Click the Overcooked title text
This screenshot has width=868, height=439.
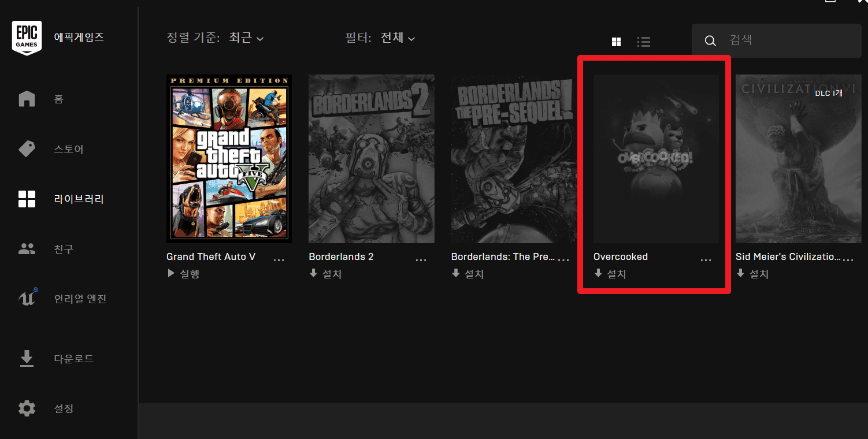(621, 256)
